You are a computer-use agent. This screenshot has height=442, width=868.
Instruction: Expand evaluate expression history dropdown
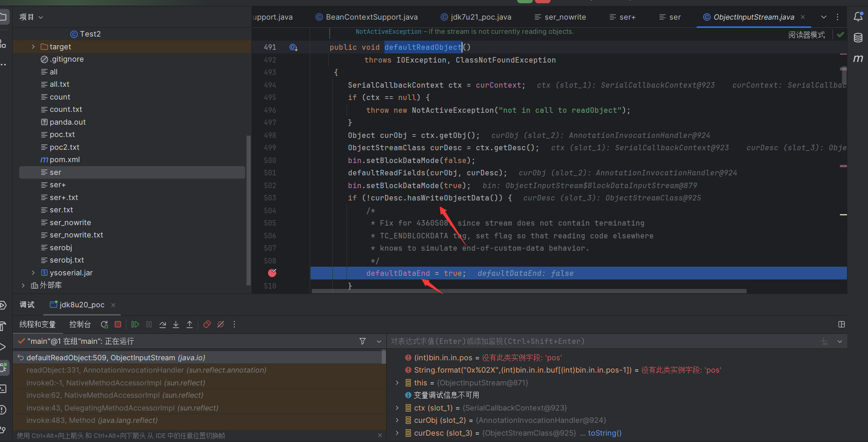(x=840, y=342)
